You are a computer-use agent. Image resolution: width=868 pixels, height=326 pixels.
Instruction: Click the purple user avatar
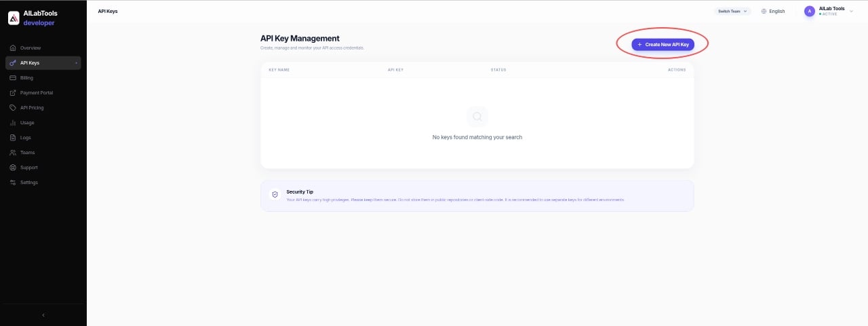(809, 11)
